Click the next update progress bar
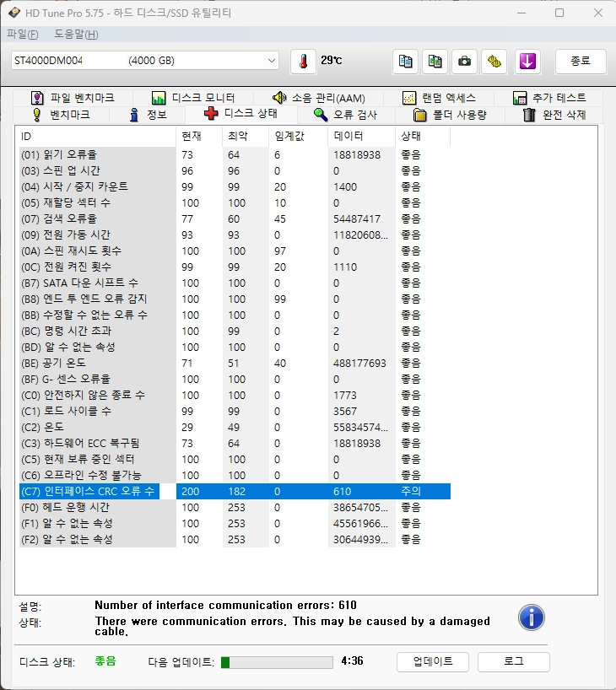 click(x=277, y=662)
